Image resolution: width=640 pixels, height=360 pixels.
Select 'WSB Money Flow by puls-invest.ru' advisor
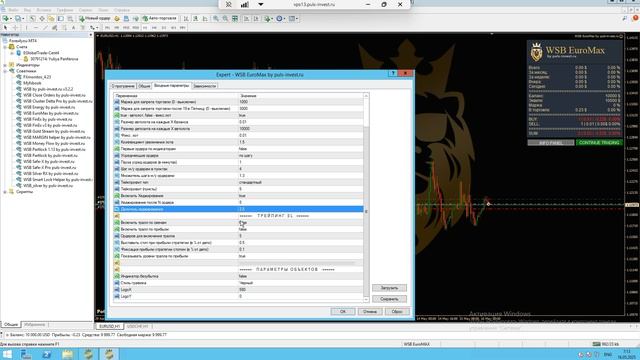(54, 143)
